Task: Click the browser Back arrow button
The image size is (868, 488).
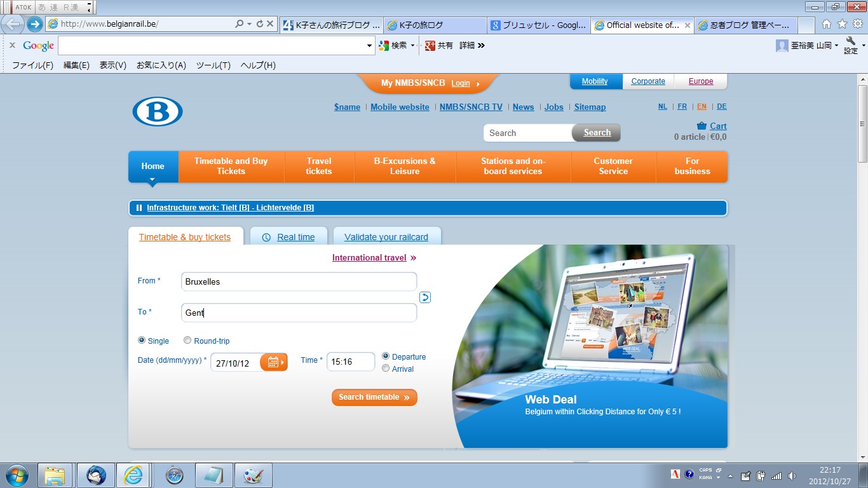Action: (14, 24)
